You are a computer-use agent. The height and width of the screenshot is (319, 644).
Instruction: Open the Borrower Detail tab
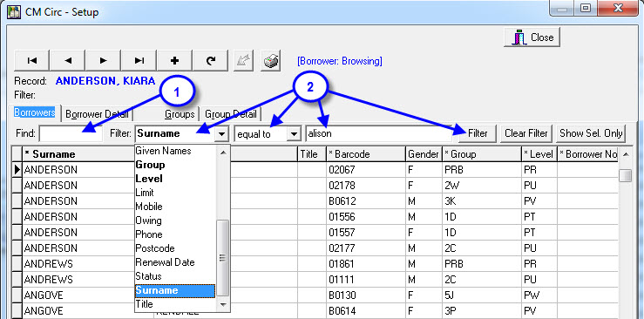[97, 113]
